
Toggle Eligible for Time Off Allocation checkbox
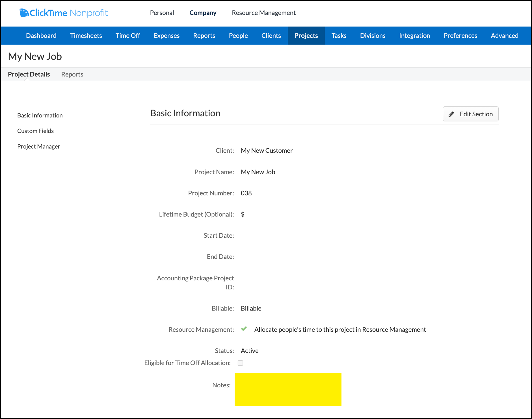240,363
